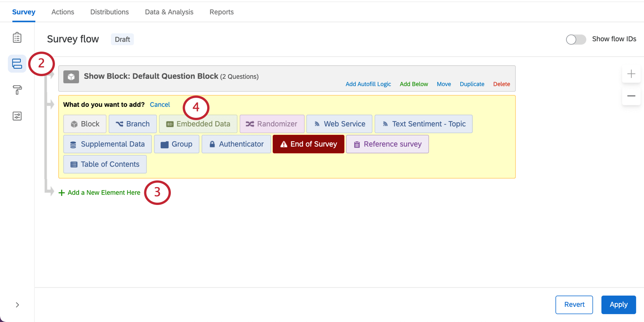
Task: Add a Supplemental Data element
Action: pyautogui.click(x=108, y=144)
